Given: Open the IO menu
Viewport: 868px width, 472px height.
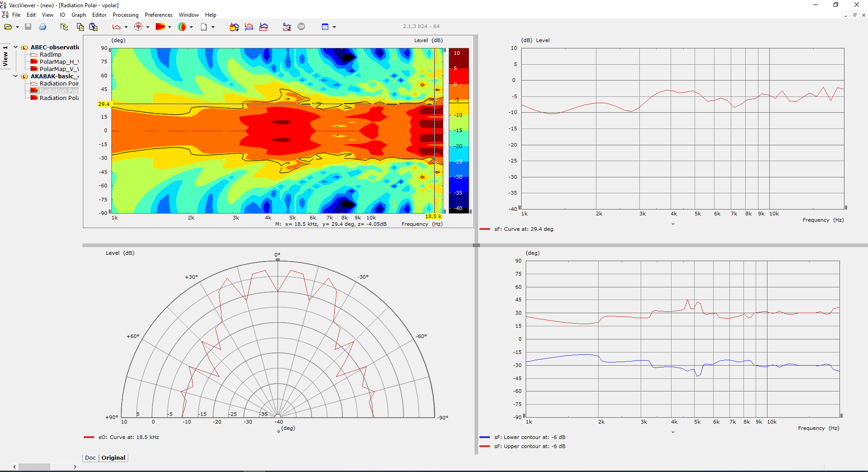Looking at the screenshot, I should click(x=62, y=15).
